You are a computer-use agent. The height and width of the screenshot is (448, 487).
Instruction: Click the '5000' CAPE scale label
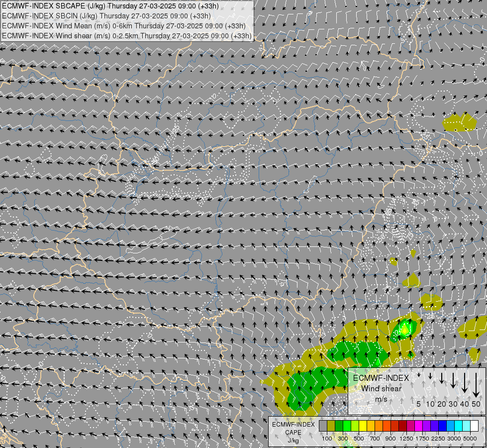pyautogui.click(x=470, y=439)
